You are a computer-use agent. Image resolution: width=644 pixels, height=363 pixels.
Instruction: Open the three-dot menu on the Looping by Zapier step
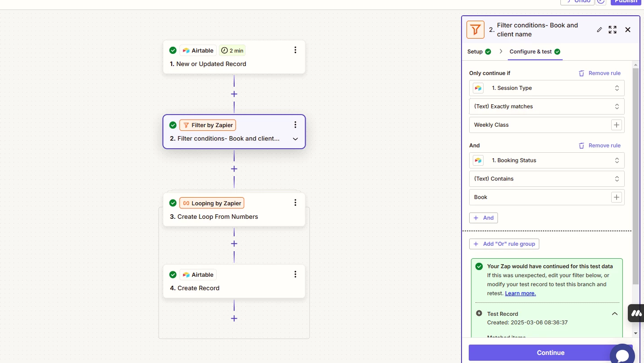295,203
